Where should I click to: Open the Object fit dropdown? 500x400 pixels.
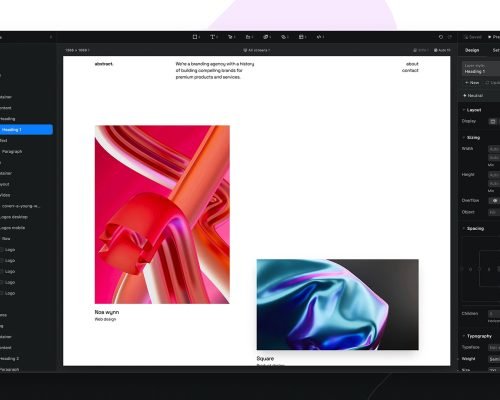click(x=494, y=212)
